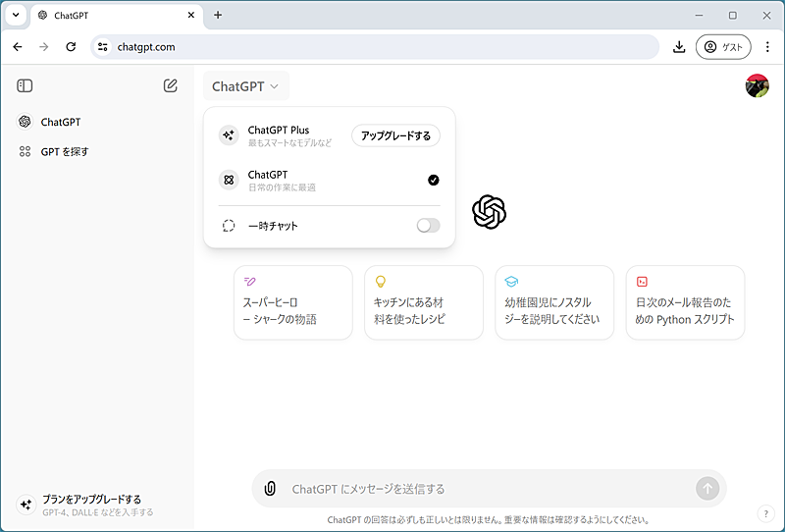The height and width of the screenshot is (532, 785).
Task: Click the アップグレードする button for ChatGPT Plus
Action: [395, 135]
